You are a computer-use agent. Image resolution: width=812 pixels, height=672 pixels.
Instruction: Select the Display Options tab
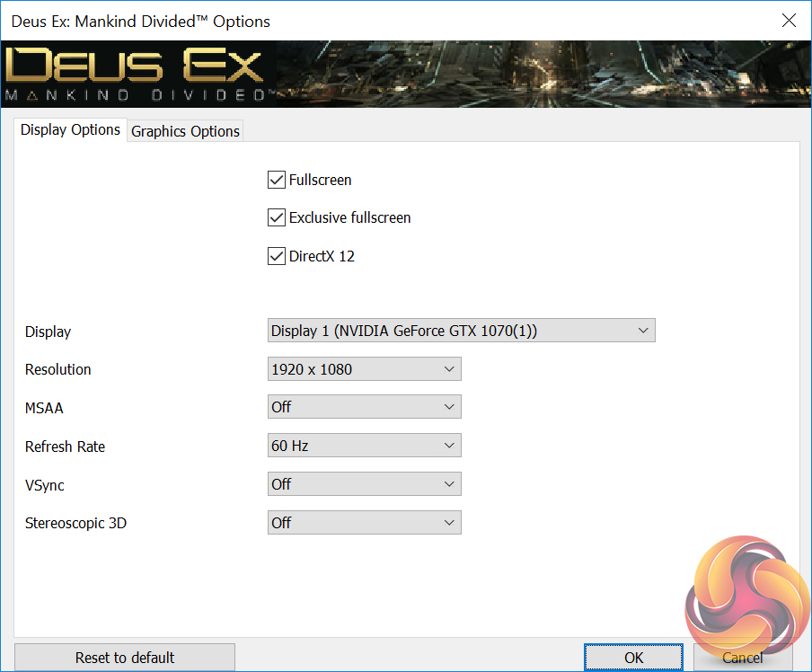point(70,129)
